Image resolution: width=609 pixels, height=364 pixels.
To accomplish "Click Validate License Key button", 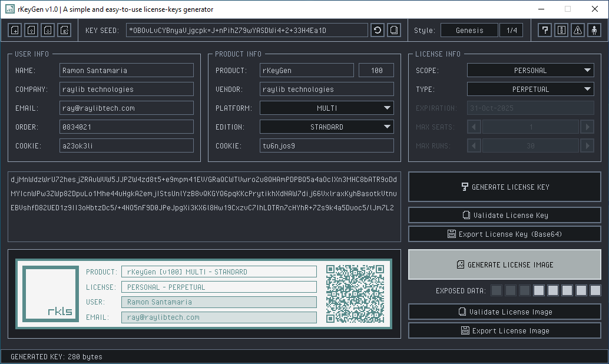I will tap(505, 215).
